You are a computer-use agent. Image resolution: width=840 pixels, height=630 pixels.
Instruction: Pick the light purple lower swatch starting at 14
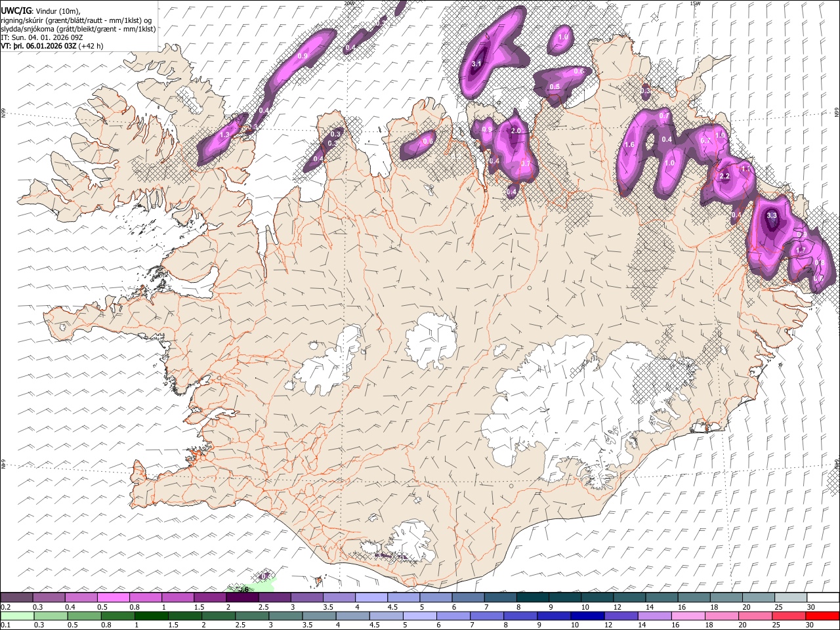(x=654, y=616)
